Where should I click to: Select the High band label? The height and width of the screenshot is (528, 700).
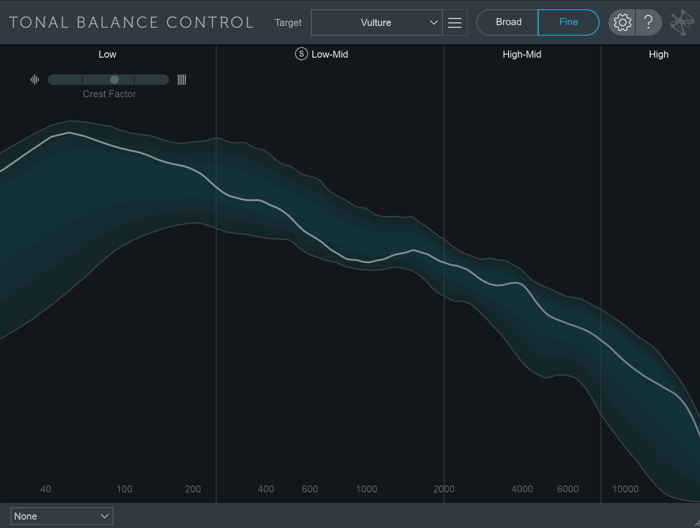click(658, 54)
